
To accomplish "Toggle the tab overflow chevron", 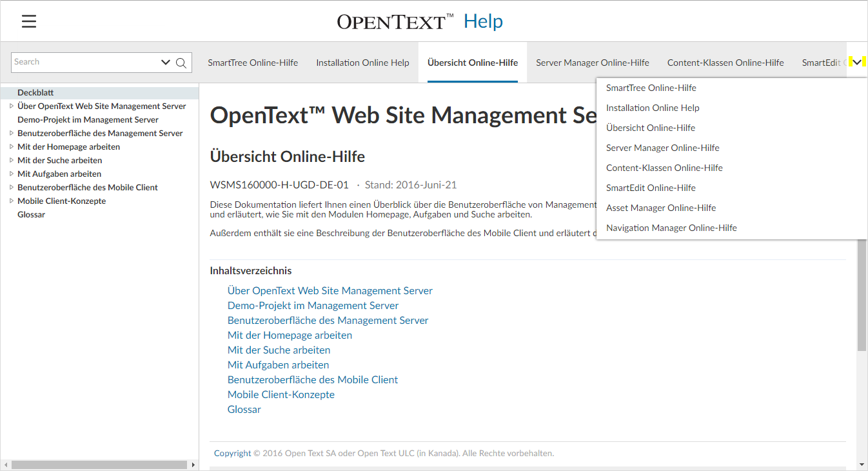I will (857, 62).
